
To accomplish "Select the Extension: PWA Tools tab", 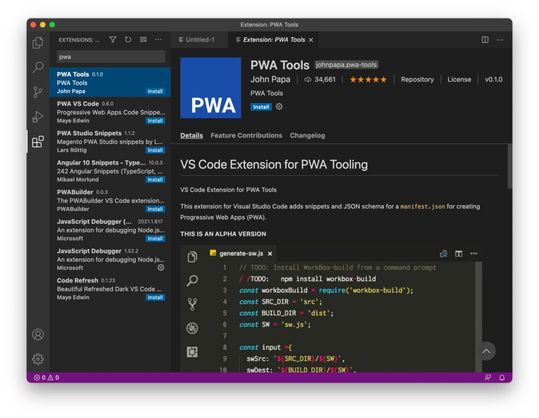I will (x=274, y=40).
